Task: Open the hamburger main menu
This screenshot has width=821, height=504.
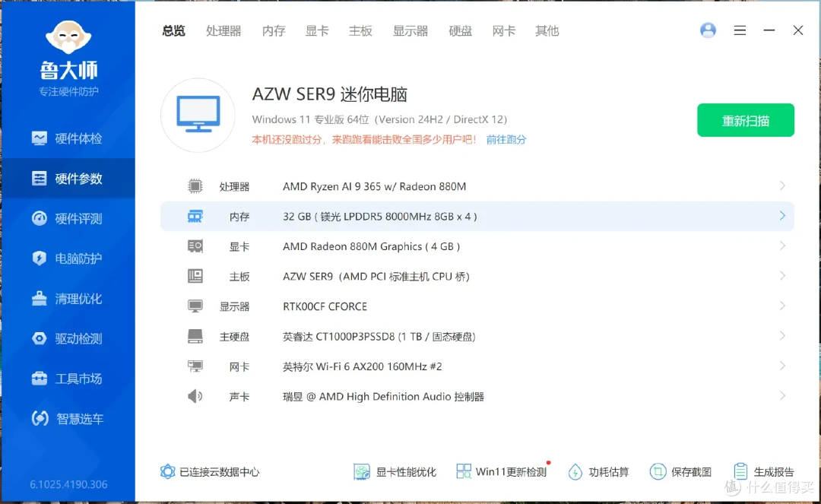Action: 740,30
